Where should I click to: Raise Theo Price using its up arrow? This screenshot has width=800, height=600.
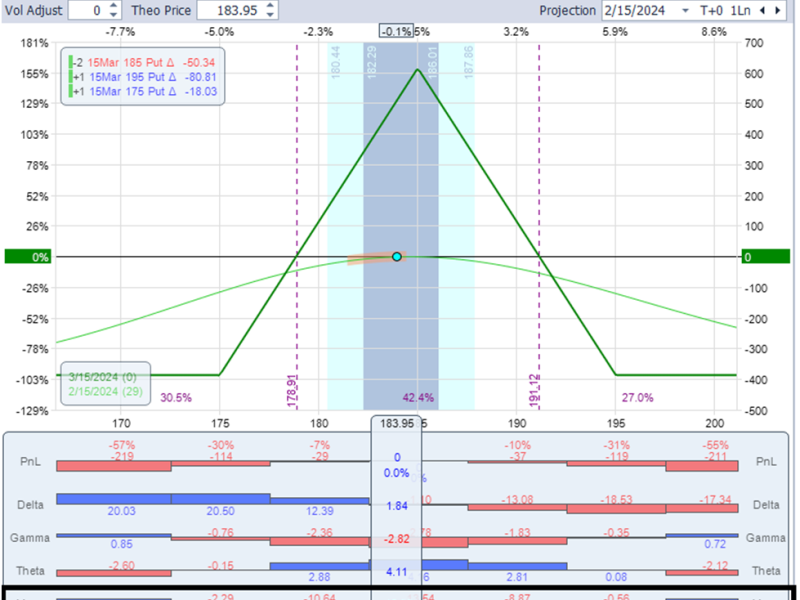tap(271, 5)
